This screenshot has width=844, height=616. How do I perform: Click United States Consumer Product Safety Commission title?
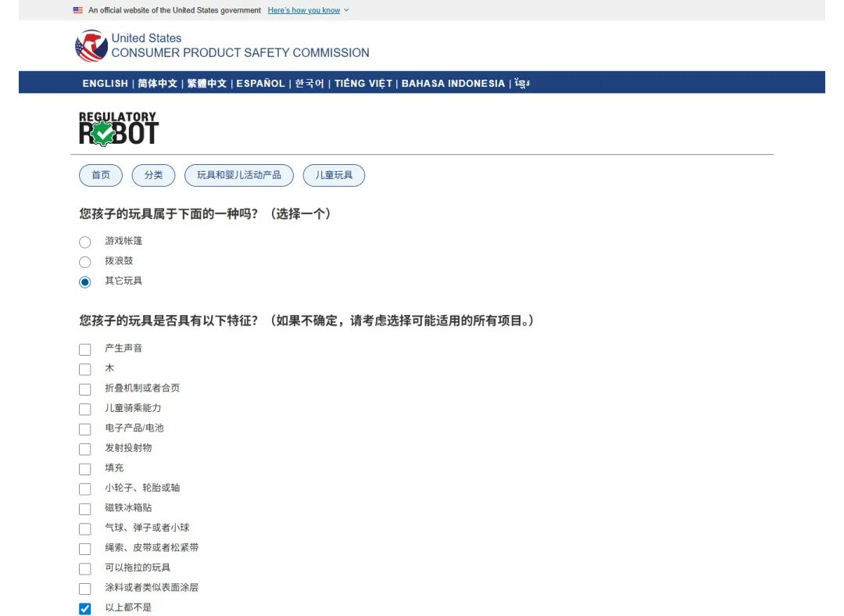pyautogui.click(x=240, y=46)
